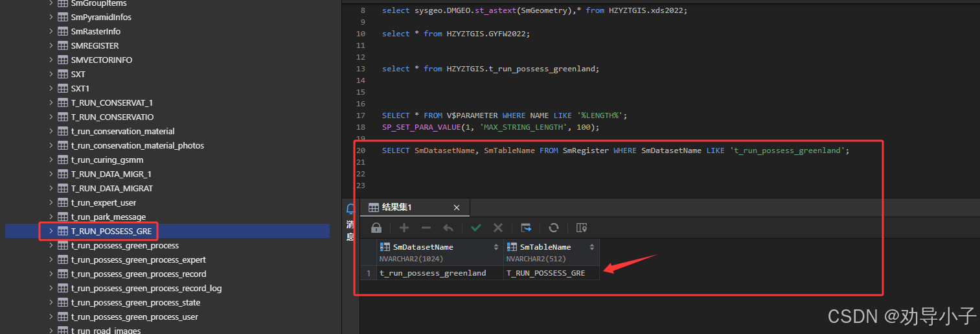Select the t_run_curing_gsmm table
Screen dimensions: 980x334
point(107,160)
